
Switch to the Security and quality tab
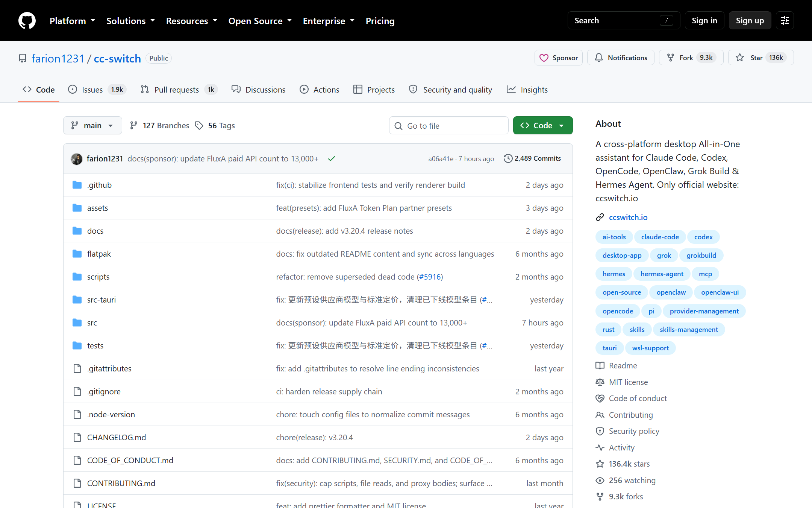tap(451, 90)
